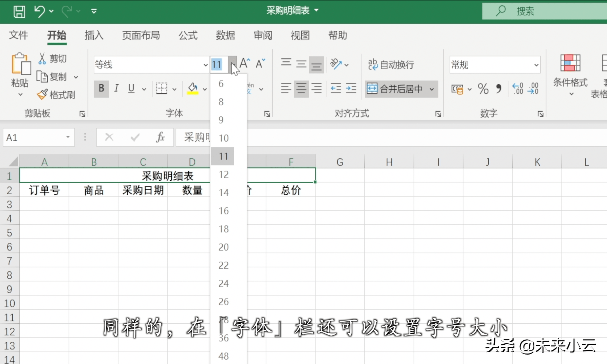Click the percent style icon
The width and height of the screenshot is (607, 364).
click(483, 89)
